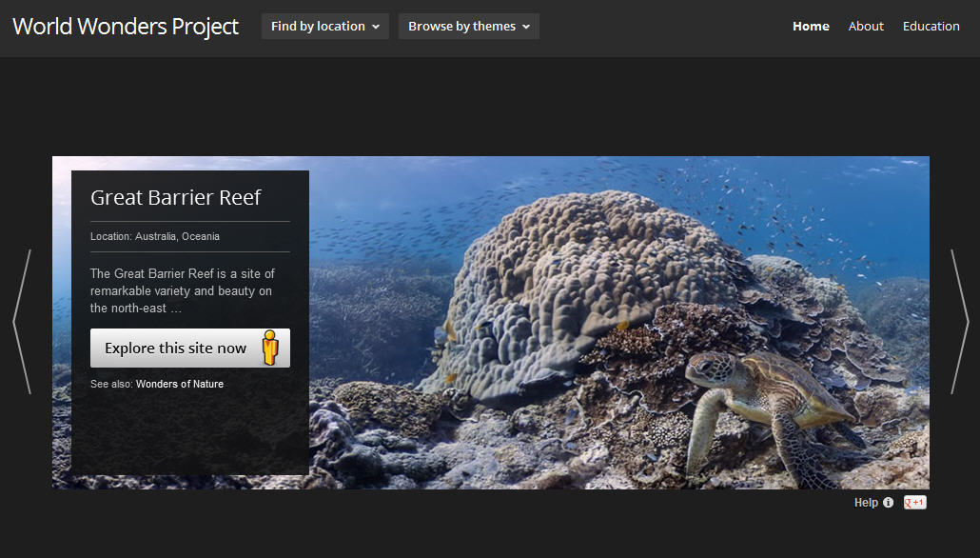The image size is (980, 558).
Task: Select the Home navigation item
Action: coord(811,27)
